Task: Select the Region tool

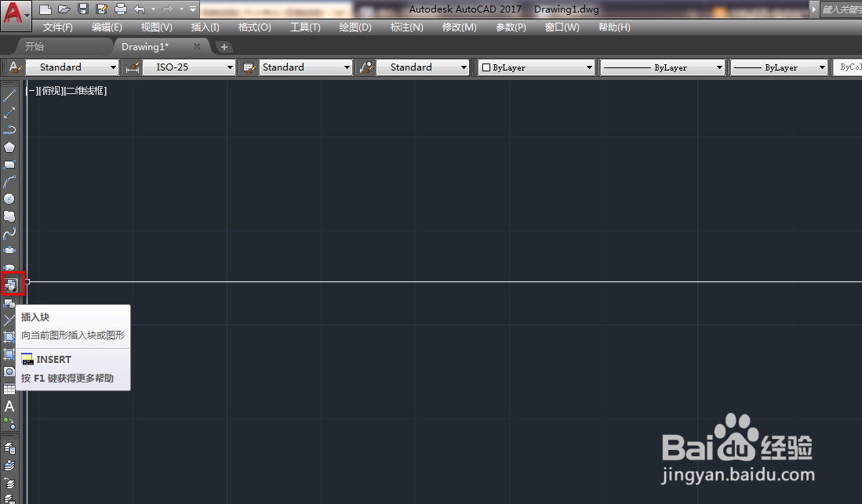Action: pyautogui.click(x=9, y=372)
